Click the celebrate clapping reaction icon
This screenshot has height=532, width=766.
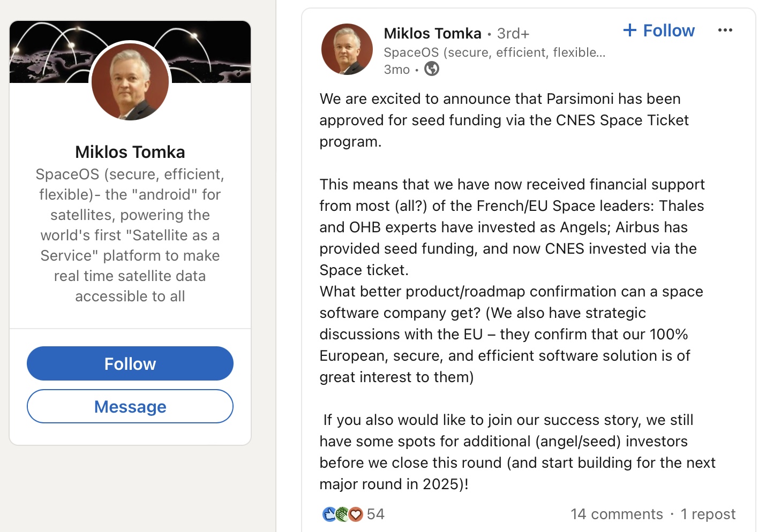(342, 514)
